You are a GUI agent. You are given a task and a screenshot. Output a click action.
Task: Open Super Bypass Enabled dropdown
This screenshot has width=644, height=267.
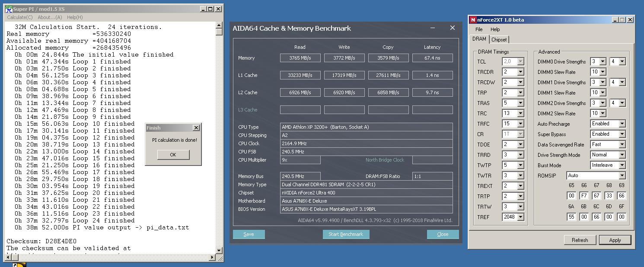pyautogui.click(x=622, y=134)
